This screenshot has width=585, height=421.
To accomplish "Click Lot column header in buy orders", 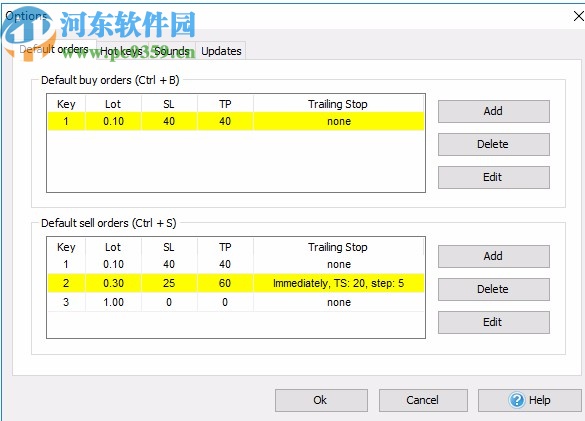I will (x=113, y=104).
